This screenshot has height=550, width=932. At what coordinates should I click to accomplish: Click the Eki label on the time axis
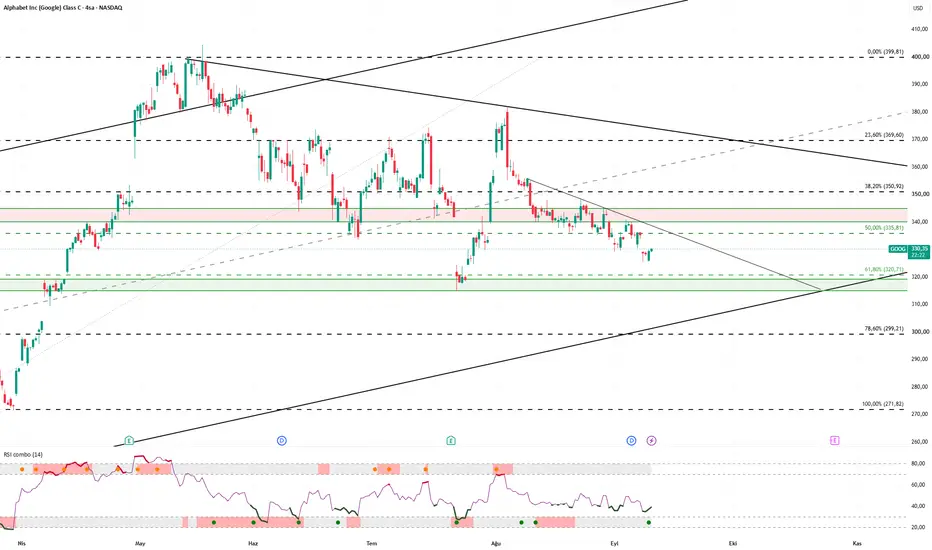tap(733, 543)
